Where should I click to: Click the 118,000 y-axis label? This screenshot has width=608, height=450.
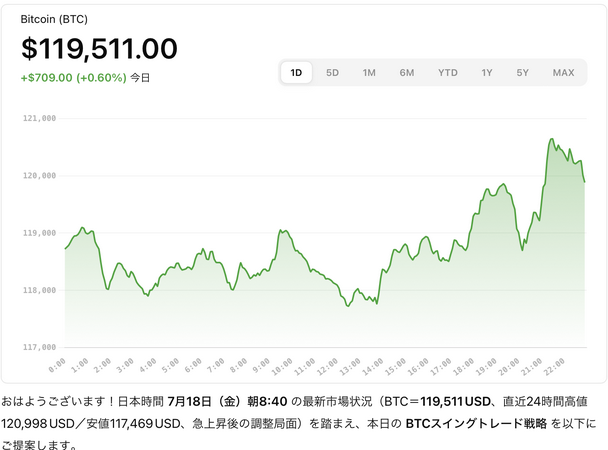(39, 290)
